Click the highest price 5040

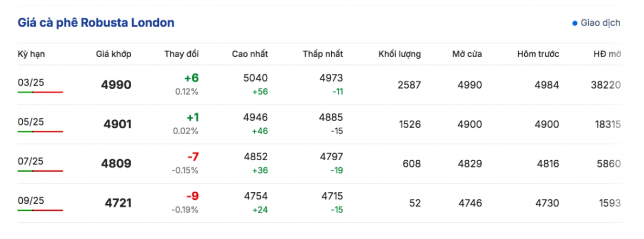(x=256, y=78)
